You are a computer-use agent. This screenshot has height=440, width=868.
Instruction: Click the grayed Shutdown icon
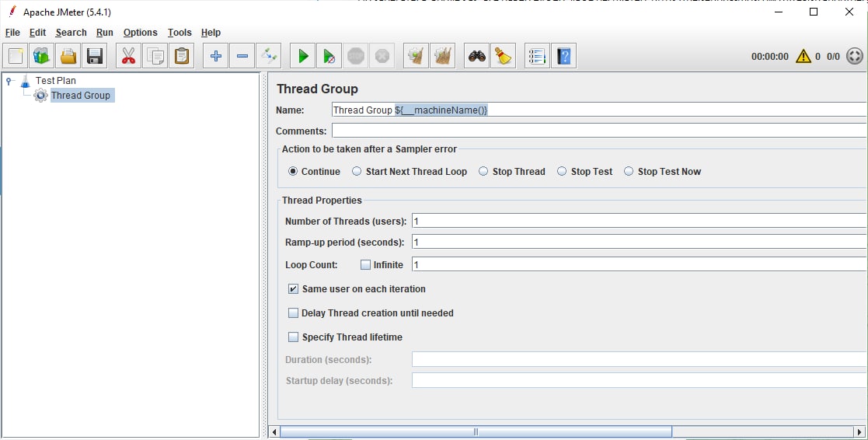pos(382,56)
